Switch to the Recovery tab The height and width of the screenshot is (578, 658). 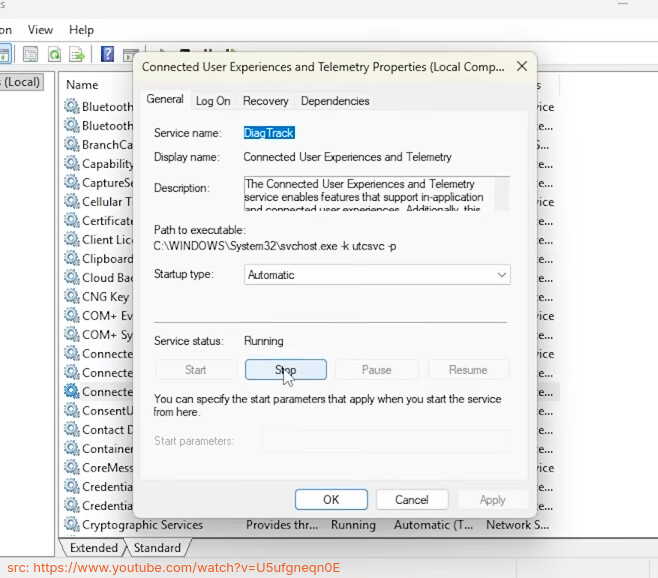[x=265, y=101]
